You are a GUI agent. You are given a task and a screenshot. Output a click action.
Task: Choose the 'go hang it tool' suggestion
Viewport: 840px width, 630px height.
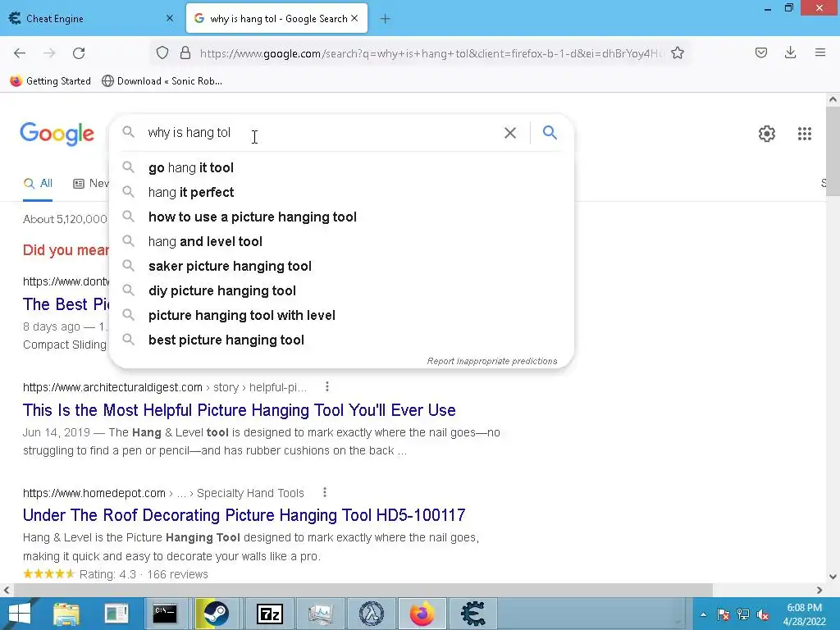tap(342, 167)
